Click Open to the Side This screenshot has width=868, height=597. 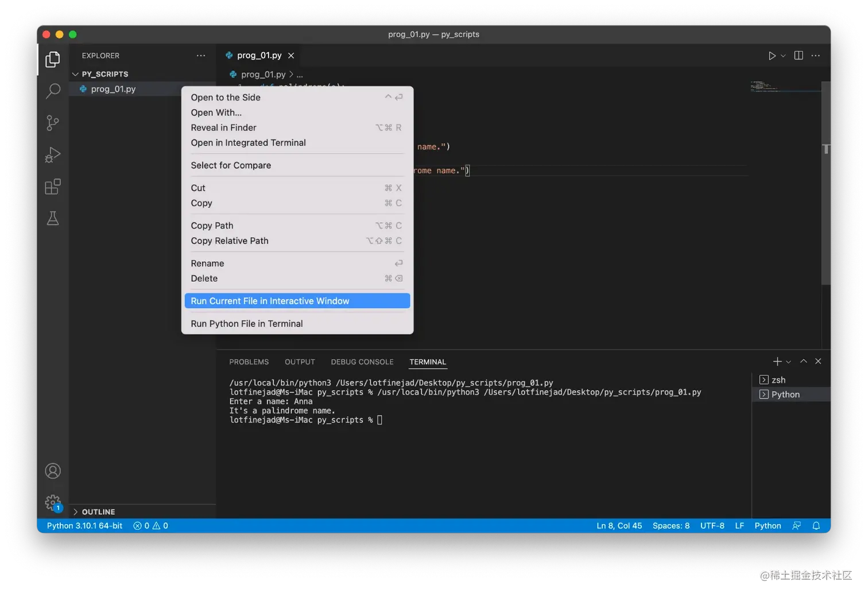pyautogui.click(x=297, y=98)
